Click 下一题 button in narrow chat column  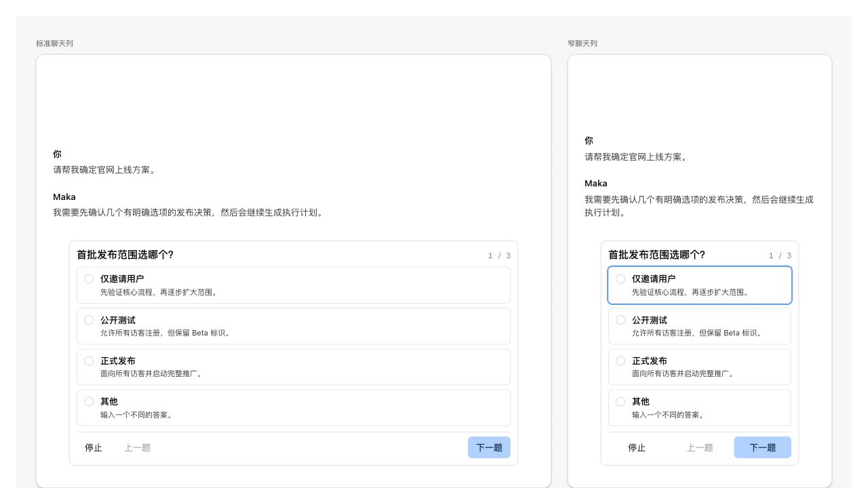(762, 447)
